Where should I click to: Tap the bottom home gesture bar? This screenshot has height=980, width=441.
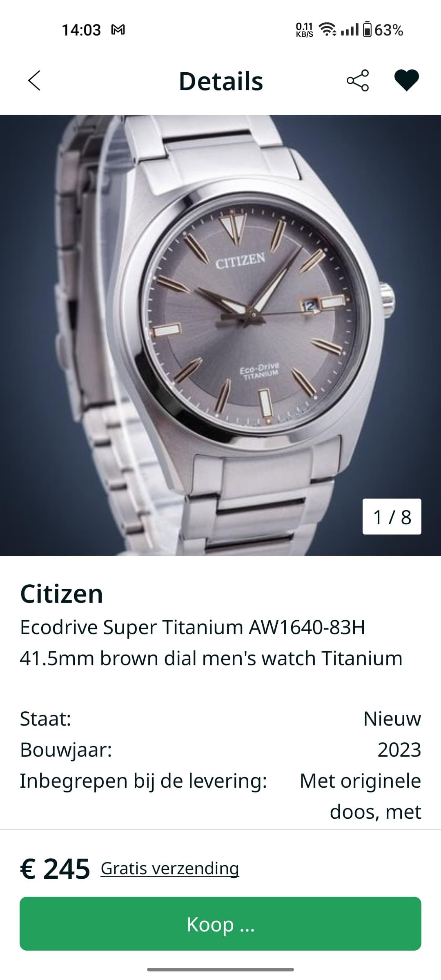pyautogui.click(x=220, y=969)
